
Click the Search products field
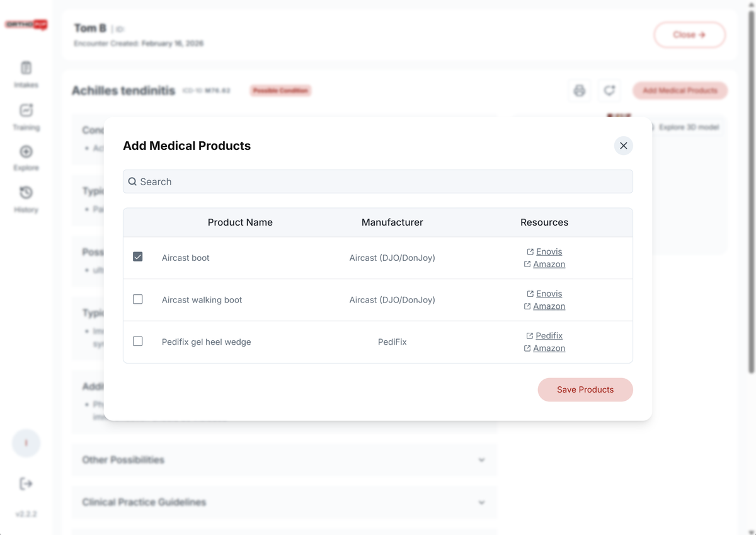(378, 181)
